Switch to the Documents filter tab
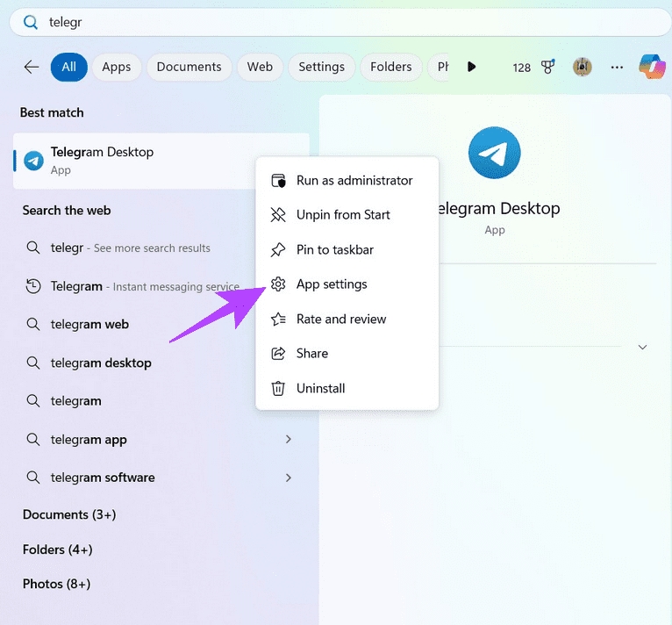The image size is (672, 625). (189, 67)
